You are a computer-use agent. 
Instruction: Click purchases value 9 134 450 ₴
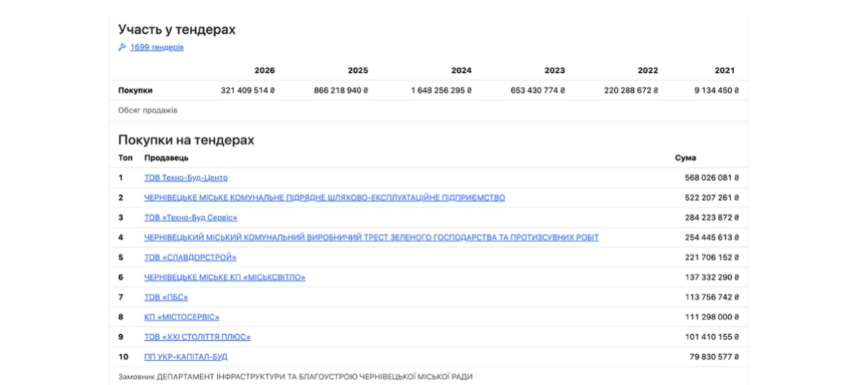(717, 91)
